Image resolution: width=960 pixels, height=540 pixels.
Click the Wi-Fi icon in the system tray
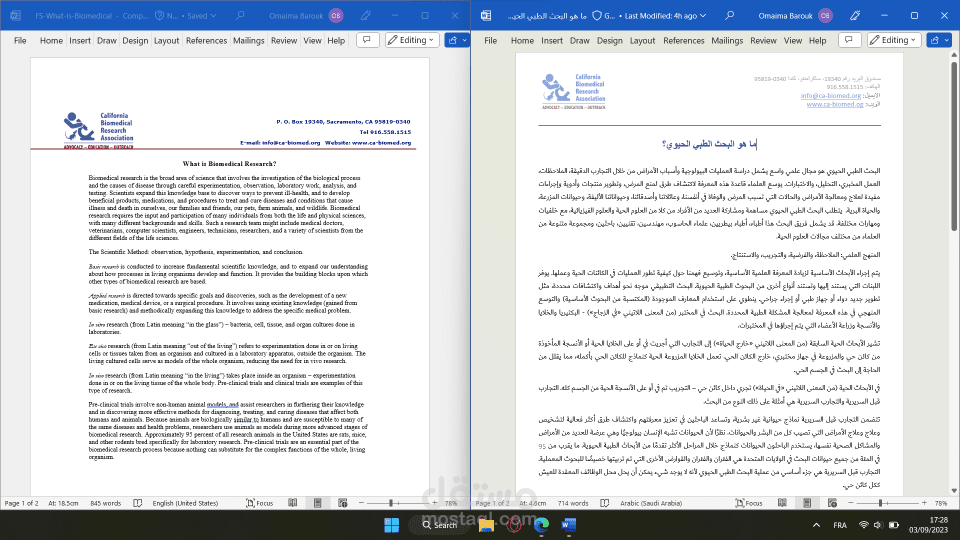(x=863, y=525)
